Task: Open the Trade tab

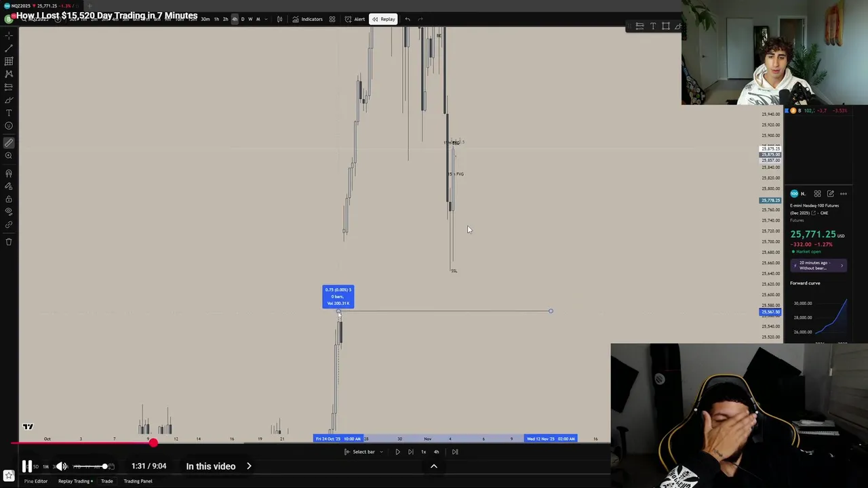Action: (107, 481)
